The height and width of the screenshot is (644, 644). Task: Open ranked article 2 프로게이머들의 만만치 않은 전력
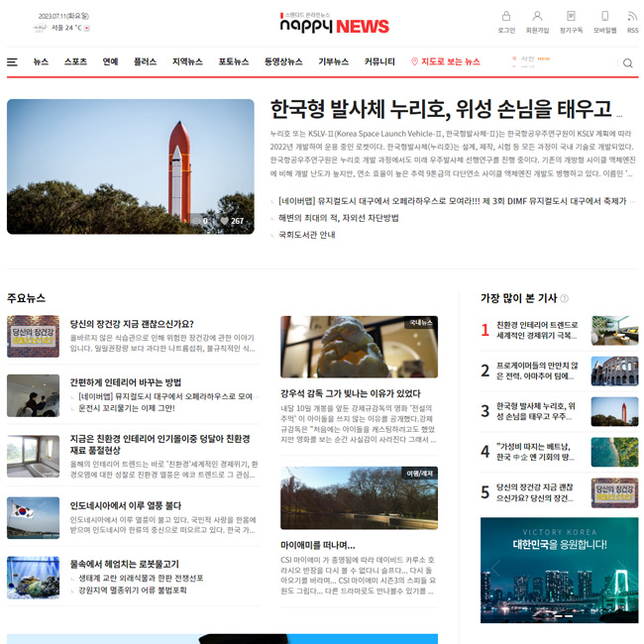click(x=537, y=371)
